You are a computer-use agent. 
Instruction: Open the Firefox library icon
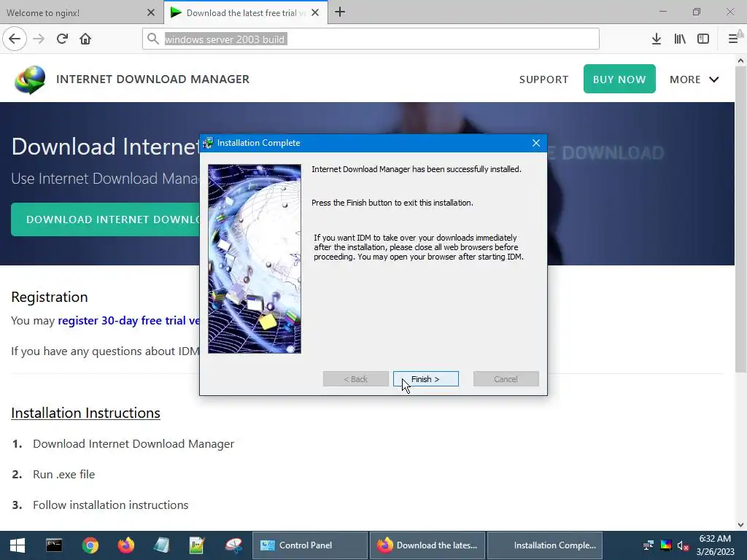click(x=680, y=39)
